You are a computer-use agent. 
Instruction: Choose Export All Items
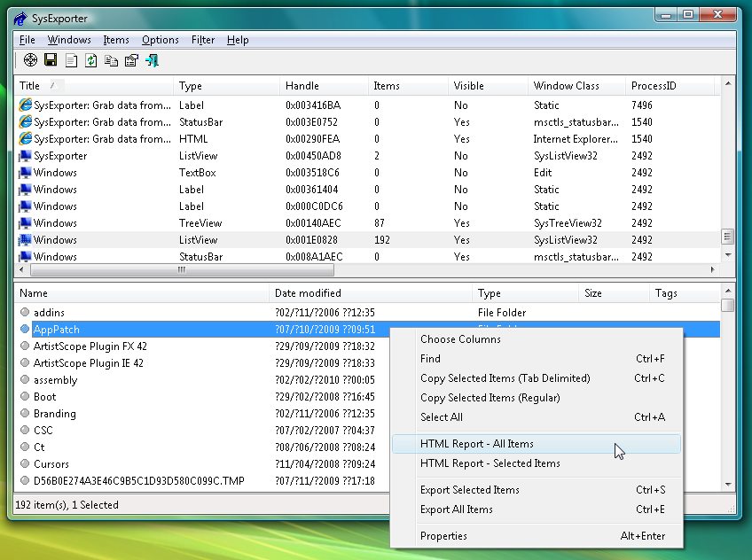coord(537,509)
